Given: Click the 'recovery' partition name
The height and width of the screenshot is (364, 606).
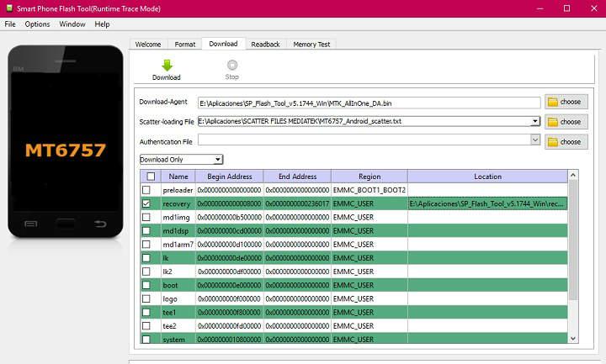Looking at the screenshot, I should click(176, 203).
